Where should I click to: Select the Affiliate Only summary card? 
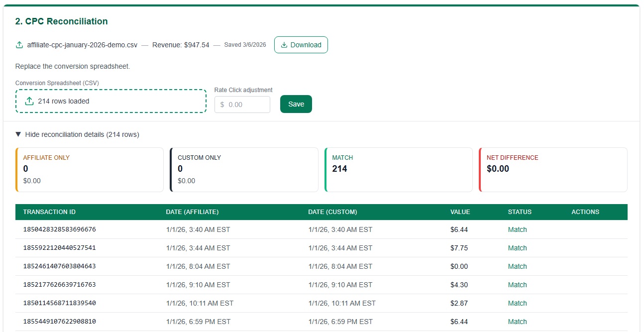90,170
